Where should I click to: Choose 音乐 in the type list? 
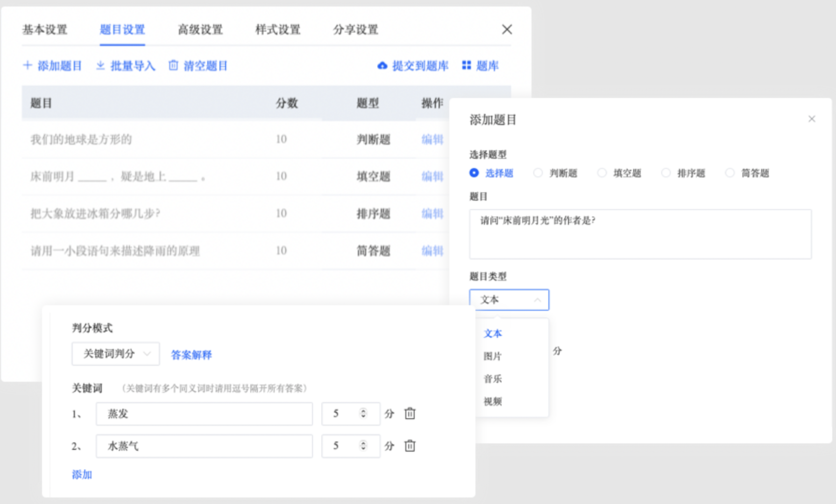493,378
